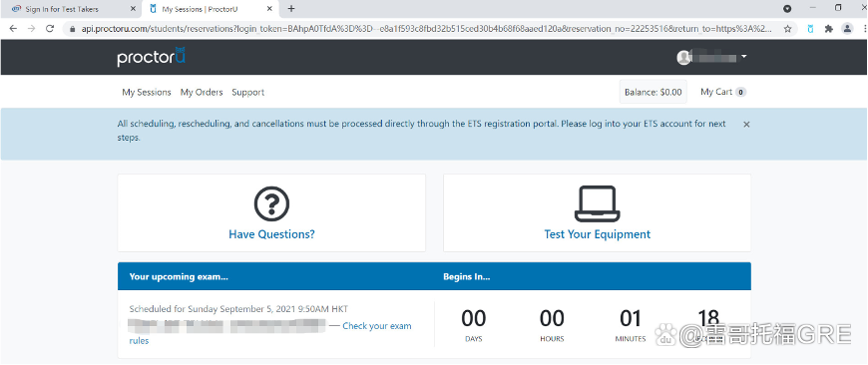Click the padlock site info icon
This screenshot has width=868, height=365.
point(72,29)
